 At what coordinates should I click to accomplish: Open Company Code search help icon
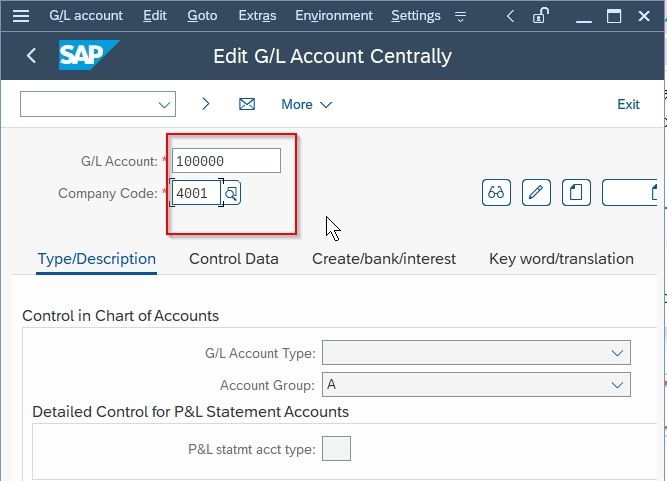tap(231, 194)
